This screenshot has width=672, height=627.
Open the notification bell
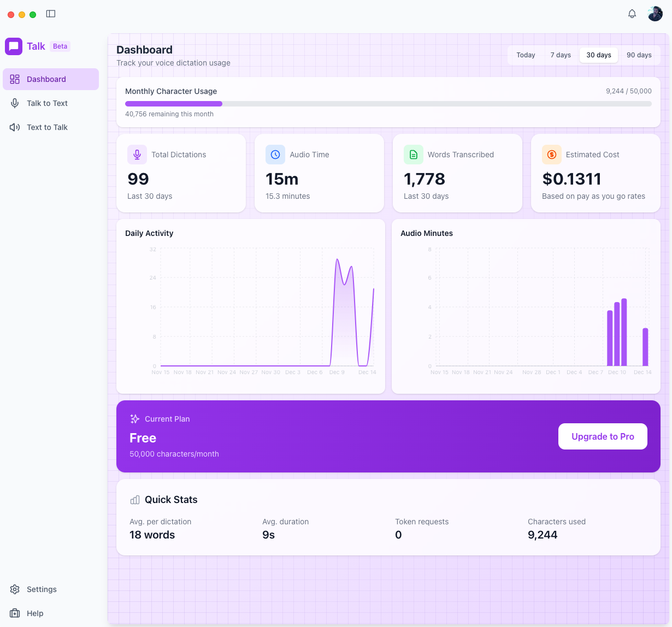coord(632,14)
